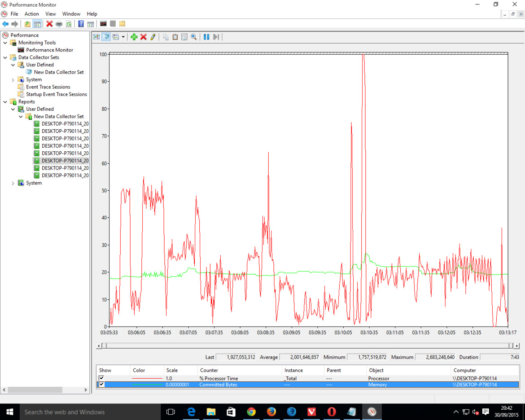The height and width of the screenshot is (420, 525).
Task: Click the Copy Properties icon
Action: pyautogui.click(x=166, y=37)
